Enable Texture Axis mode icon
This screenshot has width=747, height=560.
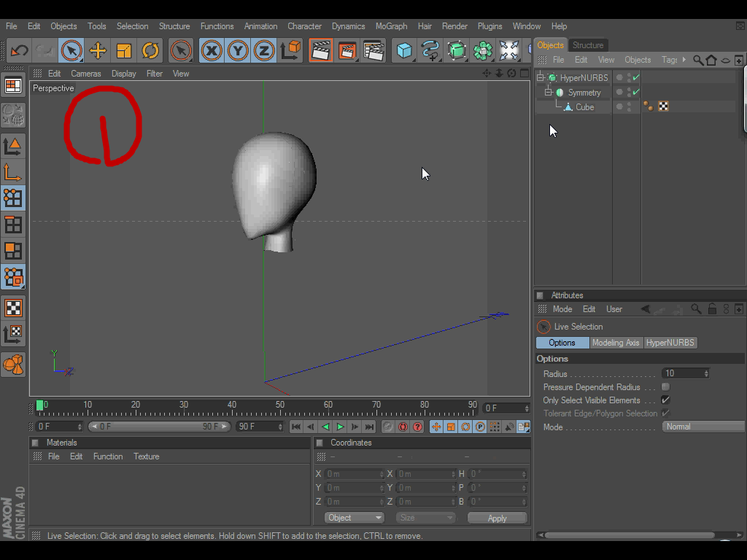(x=13, y=334)
